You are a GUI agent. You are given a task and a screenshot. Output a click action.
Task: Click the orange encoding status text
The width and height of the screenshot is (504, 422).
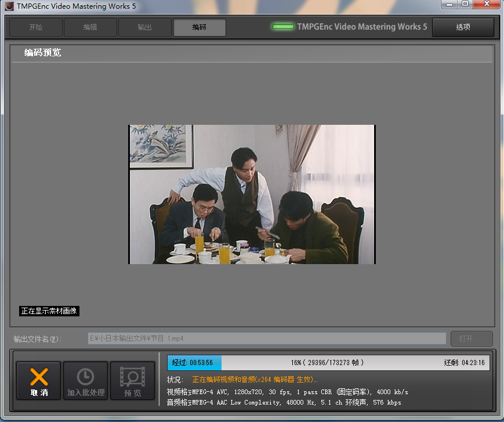tap(255, 380)
